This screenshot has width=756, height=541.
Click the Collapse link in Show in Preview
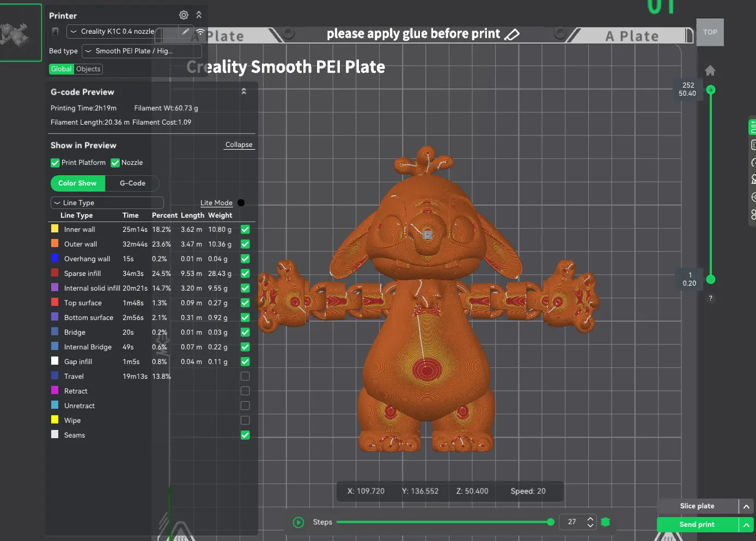[239, 145]
